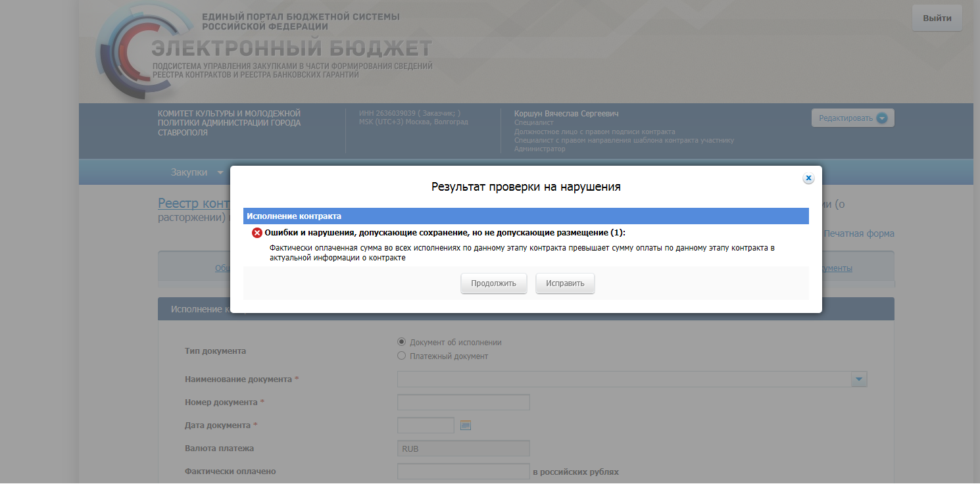This screenshot has width=980, height=484.
Task: Switch to the first general information tab
Action: coord(222,268)
